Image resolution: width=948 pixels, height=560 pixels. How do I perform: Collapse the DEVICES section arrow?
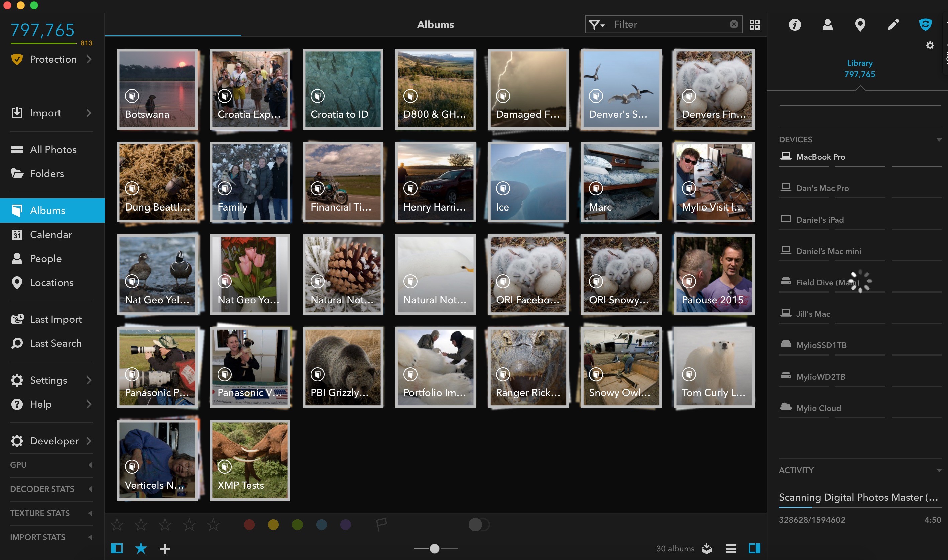coord(939,140)
